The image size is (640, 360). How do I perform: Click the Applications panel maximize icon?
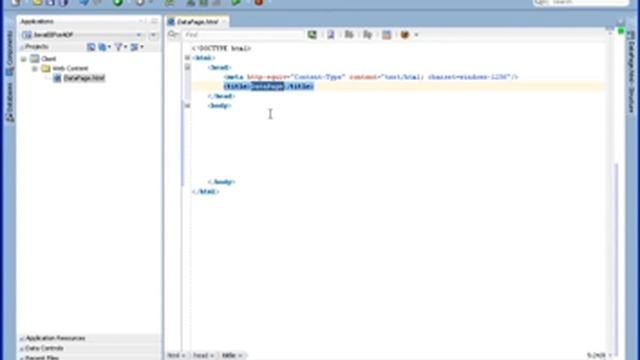(154, 21)
